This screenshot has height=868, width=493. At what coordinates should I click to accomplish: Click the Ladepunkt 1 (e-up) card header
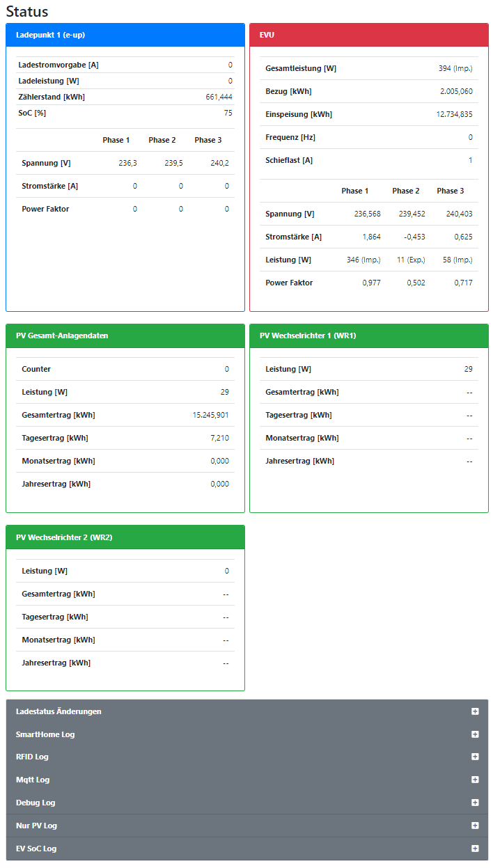125,34
